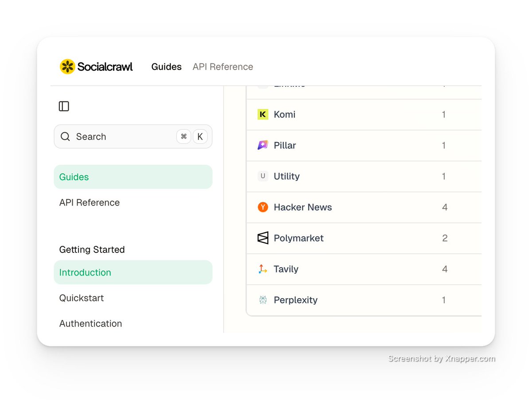Click the Getting Started section heading

[92, 249]
